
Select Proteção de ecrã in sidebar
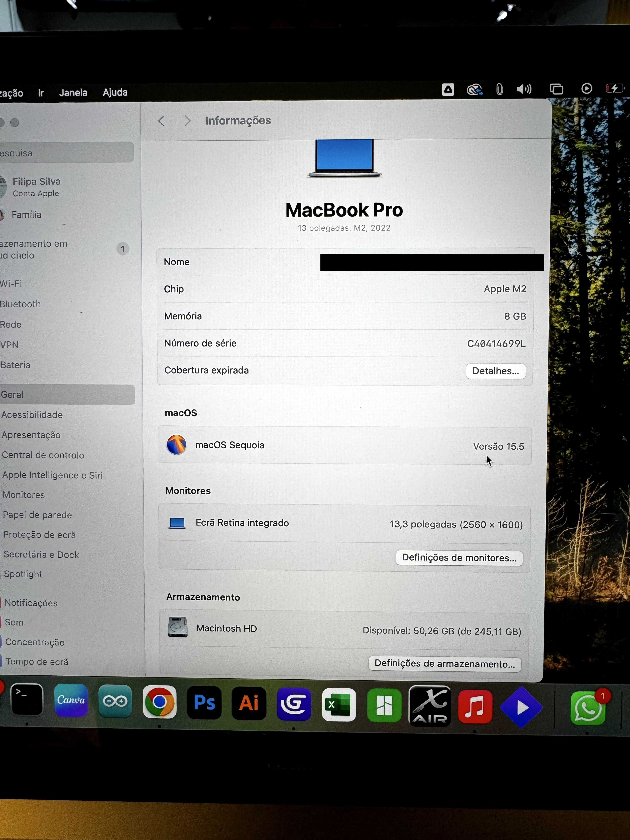point(40,535)
